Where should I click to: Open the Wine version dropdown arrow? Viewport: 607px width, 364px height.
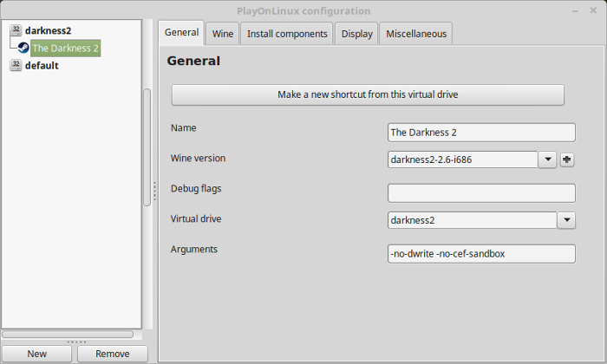[547, 159]
